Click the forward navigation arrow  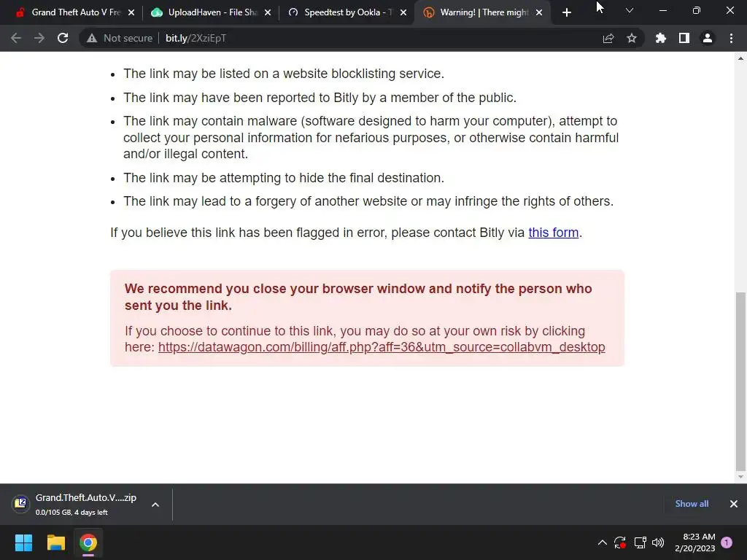click(x=39, y=38)
